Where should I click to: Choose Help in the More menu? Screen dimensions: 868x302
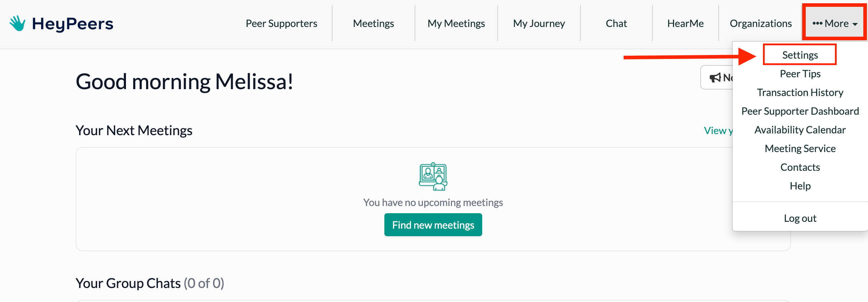coord(800,186)
